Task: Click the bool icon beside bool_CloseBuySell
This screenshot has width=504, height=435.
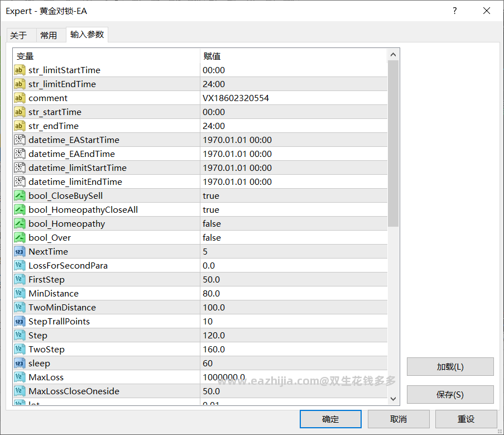Action: (x=20, y=196)
